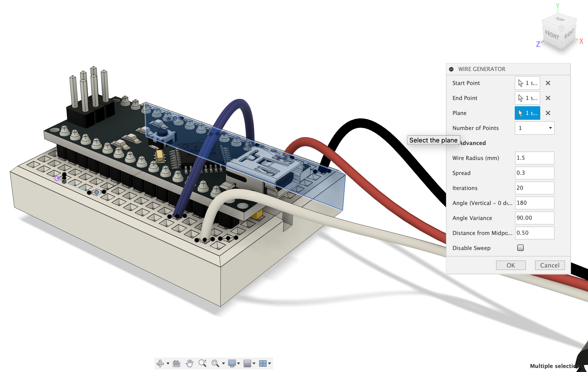
Task: Clear the Plane selection with X
Action: (x=548, y=113)
